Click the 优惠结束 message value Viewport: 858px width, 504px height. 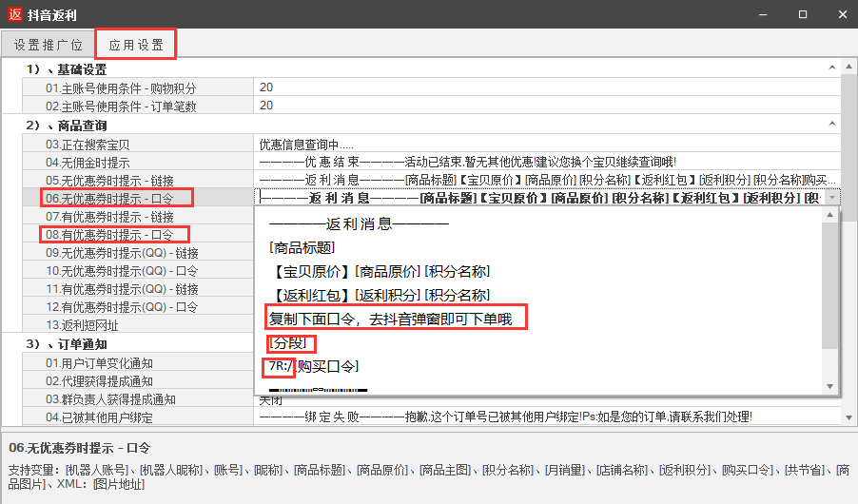547,162
